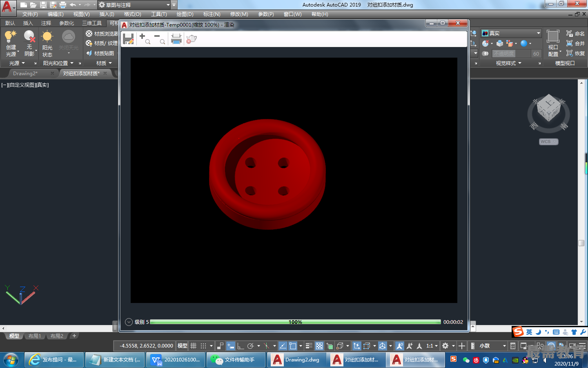The image size is (588, 368).
Task: Toggle lineweight display in status bar
Action: click(x=309, y=346)
